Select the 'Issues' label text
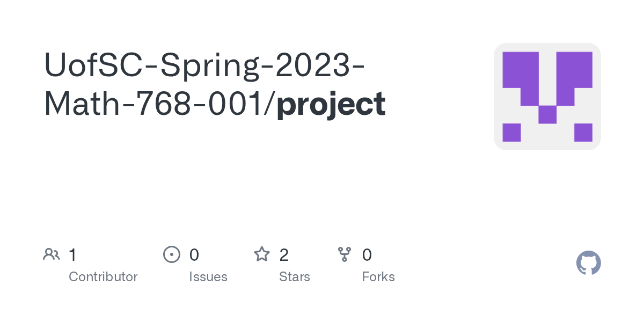644x322 pixels. (x=208, y=277)
